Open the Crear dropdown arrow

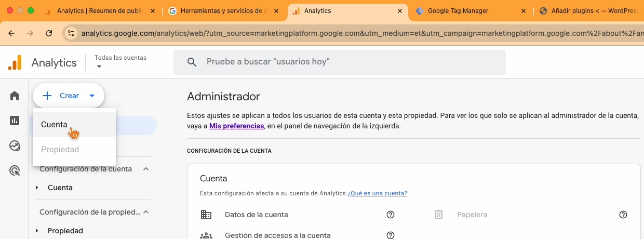click(x=92, y=96)
